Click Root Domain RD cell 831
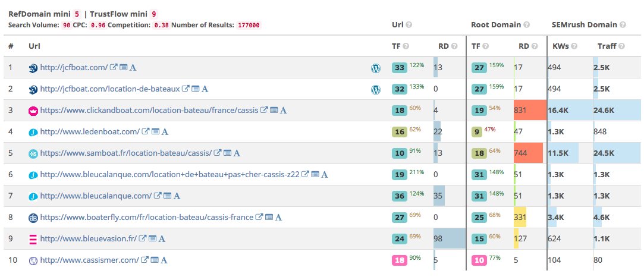This screenshot has height=280, width=644. (x=530, y=110)
